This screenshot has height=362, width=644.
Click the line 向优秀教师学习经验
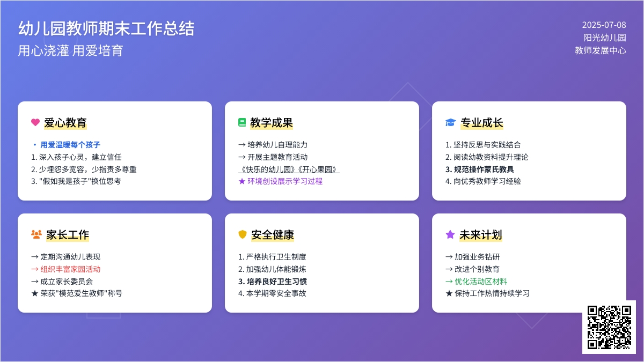tap(483, 181)
